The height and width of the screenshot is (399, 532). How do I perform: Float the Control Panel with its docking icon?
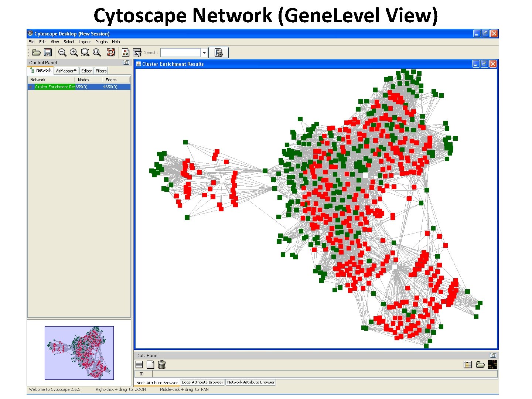(x=126, y=62)
